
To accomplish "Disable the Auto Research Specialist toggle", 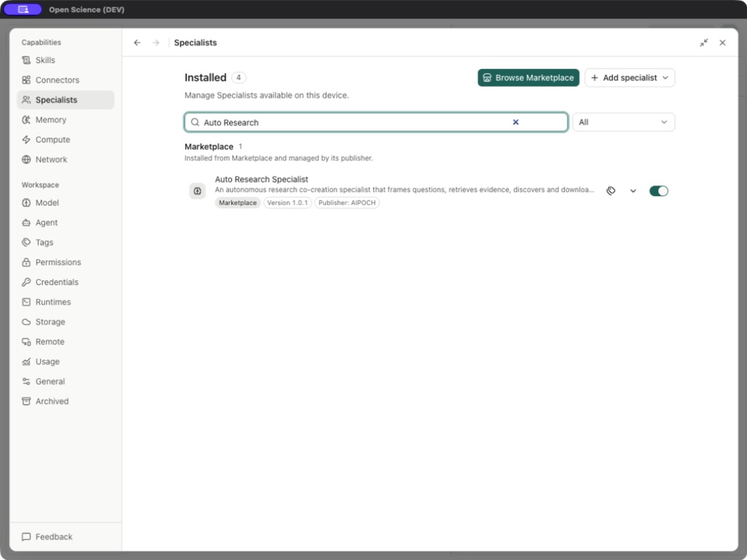I will point(659,191).
